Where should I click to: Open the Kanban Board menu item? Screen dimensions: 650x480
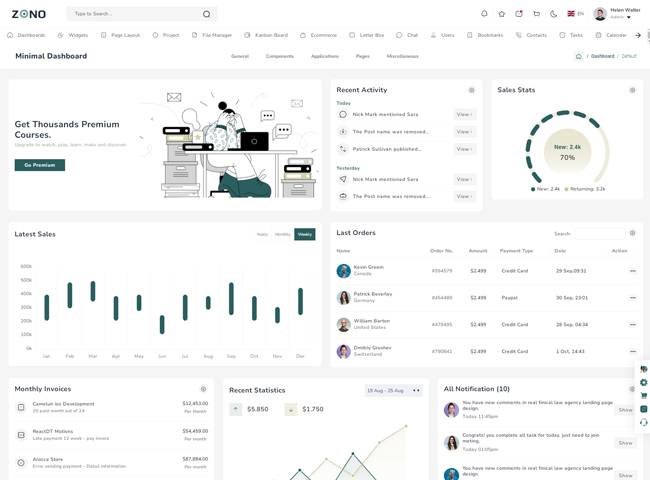click(266, 35)
